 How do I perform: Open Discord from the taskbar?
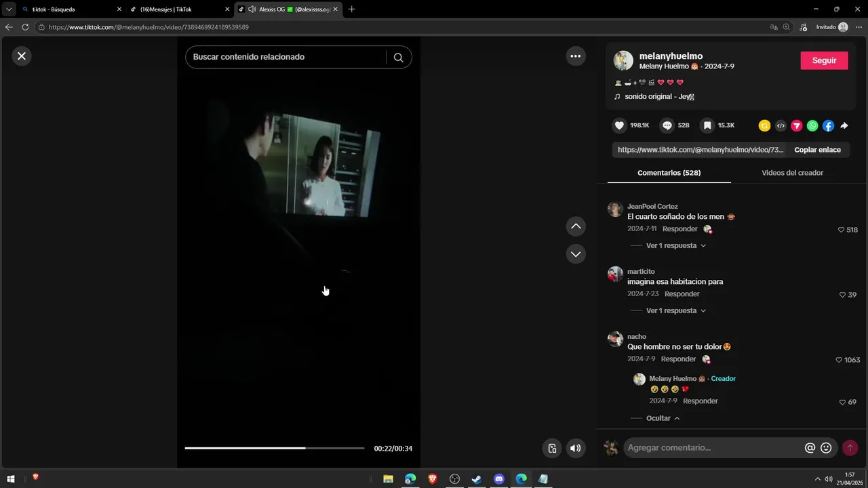point(499,479)
